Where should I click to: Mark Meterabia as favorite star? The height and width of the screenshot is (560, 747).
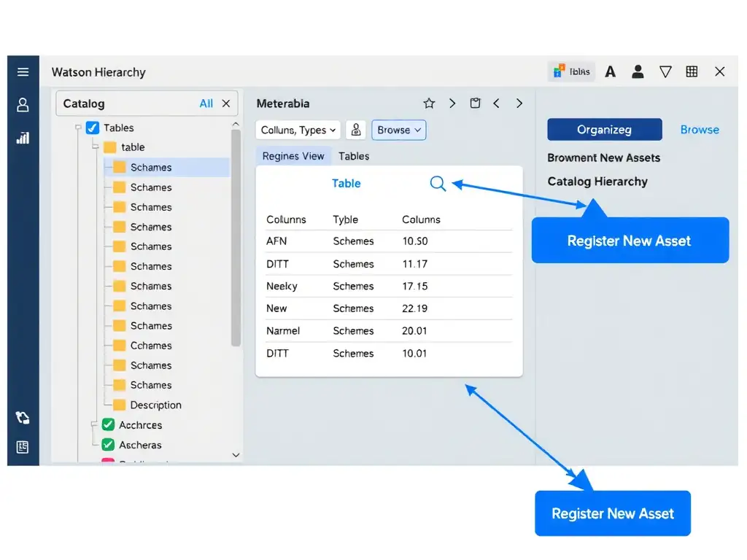(x=429, y=104)
